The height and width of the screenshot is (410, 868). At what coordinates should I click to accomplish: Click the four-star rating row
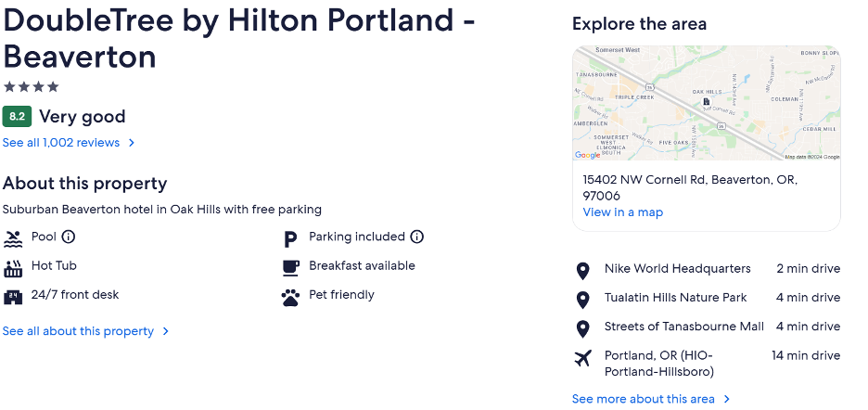tap(31, 87)
